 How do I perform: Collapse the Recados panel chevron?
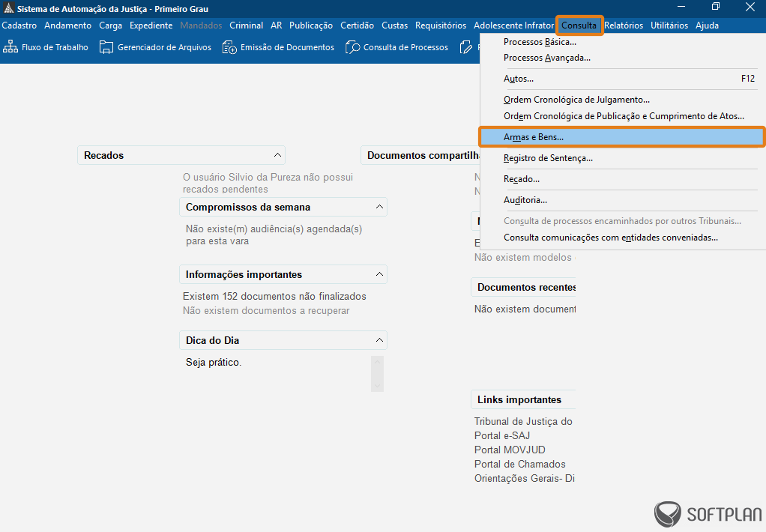[x=277, y=155]
